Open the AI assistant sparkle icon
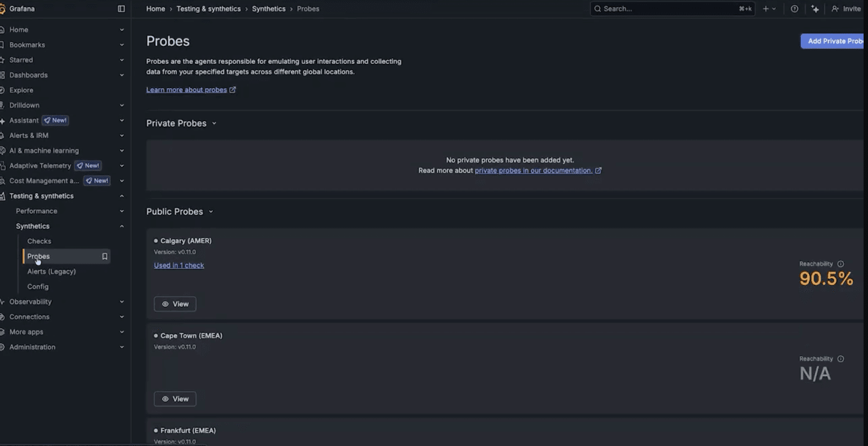The height and width of the screenshot is (446, 868). (815, 9)
